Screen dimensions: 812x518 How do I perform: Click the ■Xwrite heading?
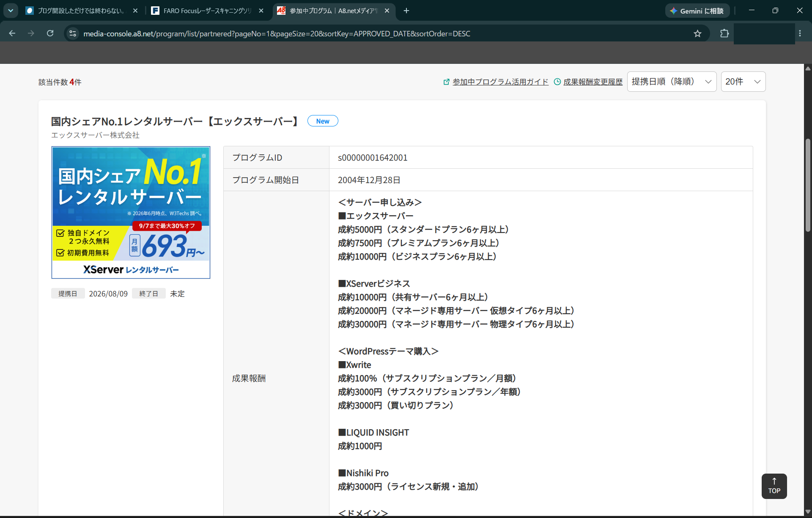354,365
